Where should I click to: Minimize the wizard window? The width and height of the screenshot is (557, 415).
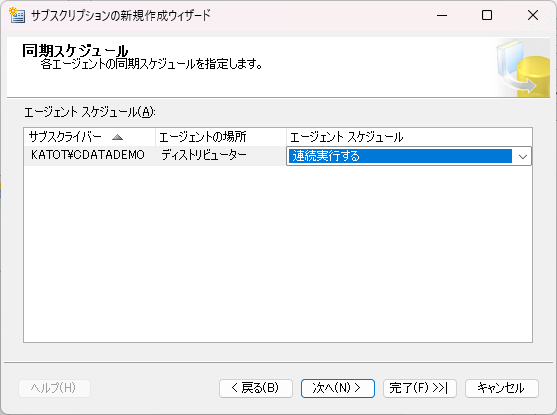[442, 15]
